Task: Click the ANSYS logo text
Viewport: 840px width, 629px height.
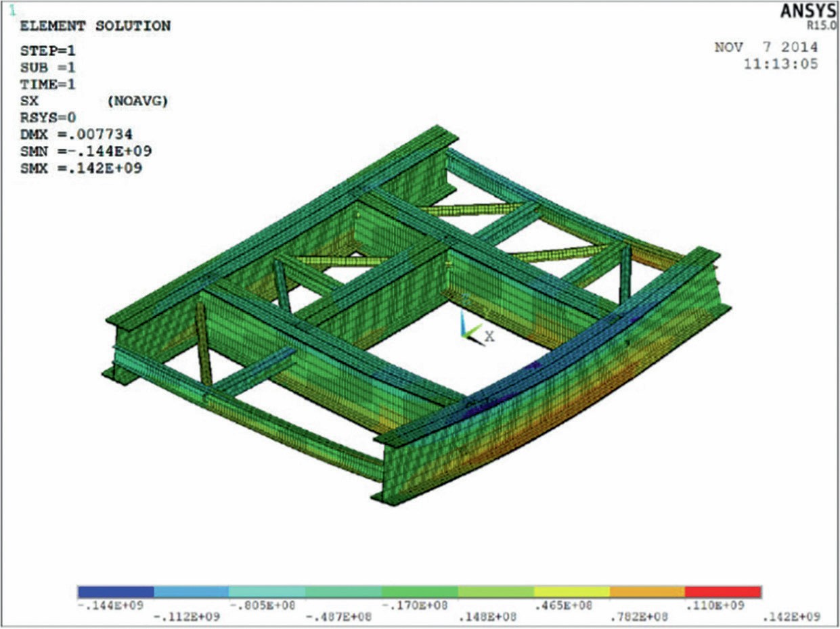Action: click(x=809, y=11)
